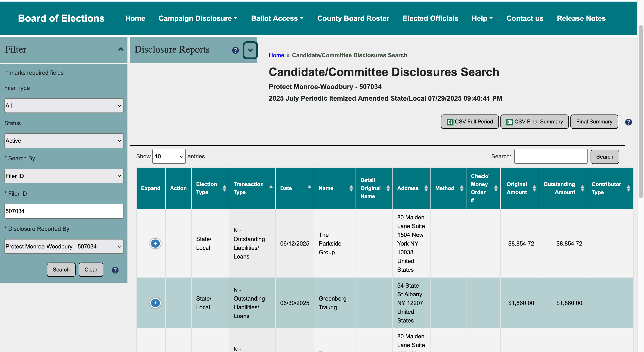Expand the Disclosure Reports panel chevron
Viewport: 644px width, 352px height.
click(250, 50)
